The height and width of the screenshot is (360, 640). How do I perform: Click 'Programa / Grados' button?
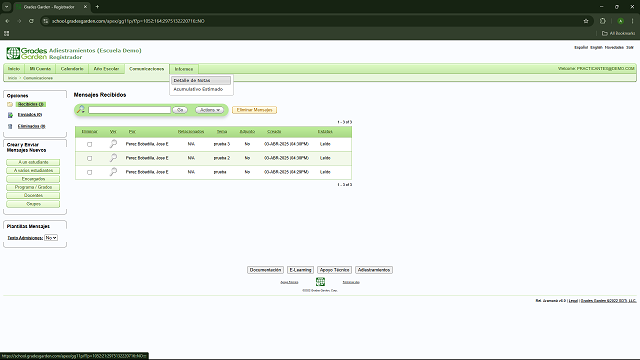(33, 187)
